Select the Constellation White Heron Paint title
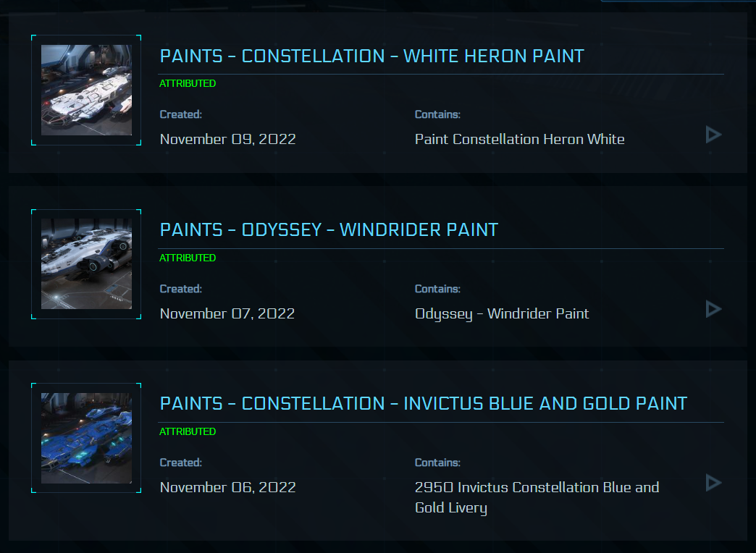The height and width of the screenshot is (553, 756). pyautogui.click(x=371, y=56)
